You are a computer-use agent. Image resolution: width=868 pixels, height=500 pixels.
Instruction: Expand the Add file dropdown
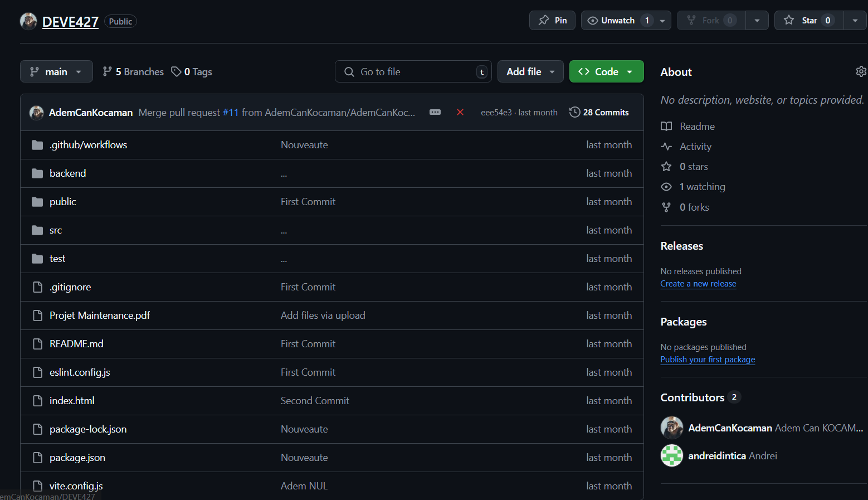pyautogui.click(x=530, y=72)
